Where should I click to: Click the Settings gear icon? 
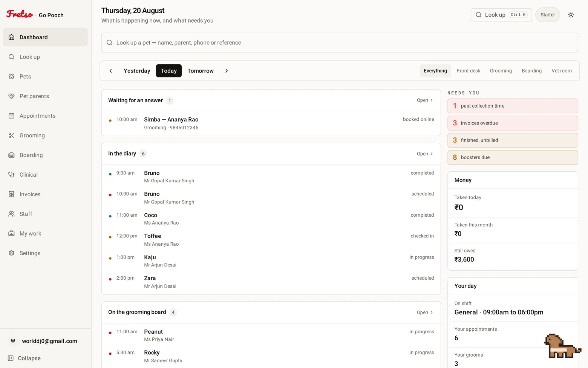12,253
